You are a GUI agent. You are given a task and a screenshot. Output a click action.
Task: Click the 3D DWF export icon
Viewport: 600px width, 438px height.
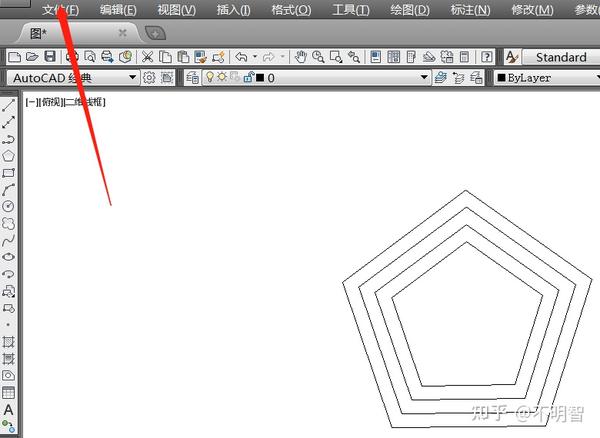click(x=126, y=57)
